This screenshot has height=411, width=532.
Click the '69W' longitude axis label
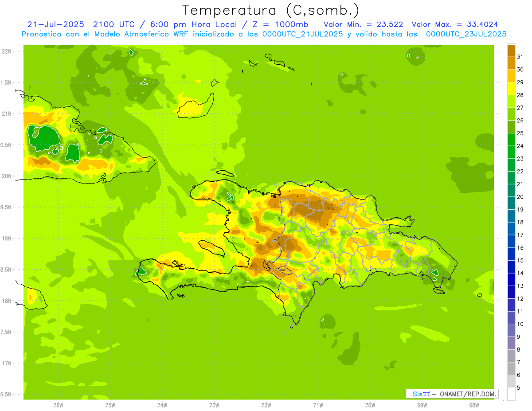click(422, 405)
